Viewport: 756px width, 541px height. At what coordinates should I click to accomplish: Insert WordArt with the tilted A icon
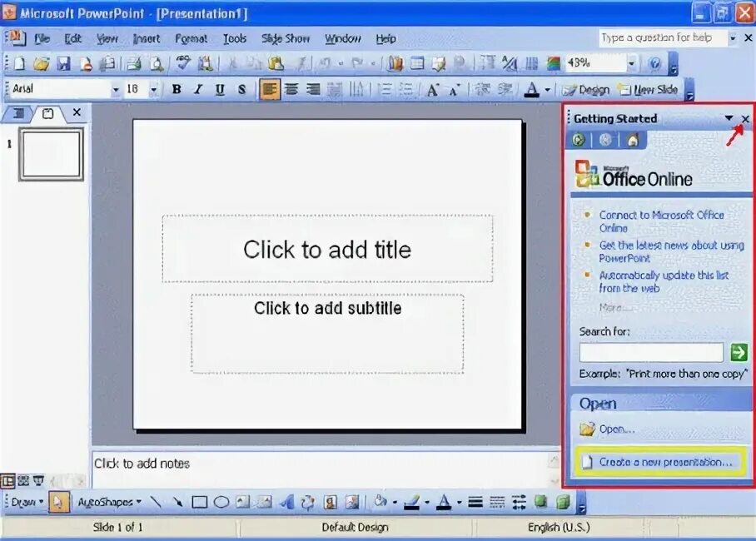[x=287, y=503]
